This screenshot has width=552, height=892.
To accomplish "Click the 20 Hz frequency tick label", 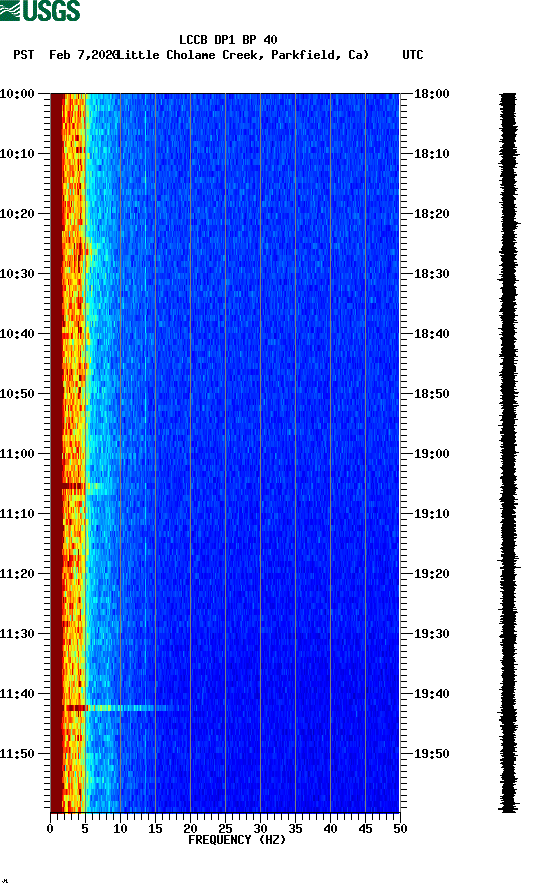I will pyautogui.click(x=190, y=829).
